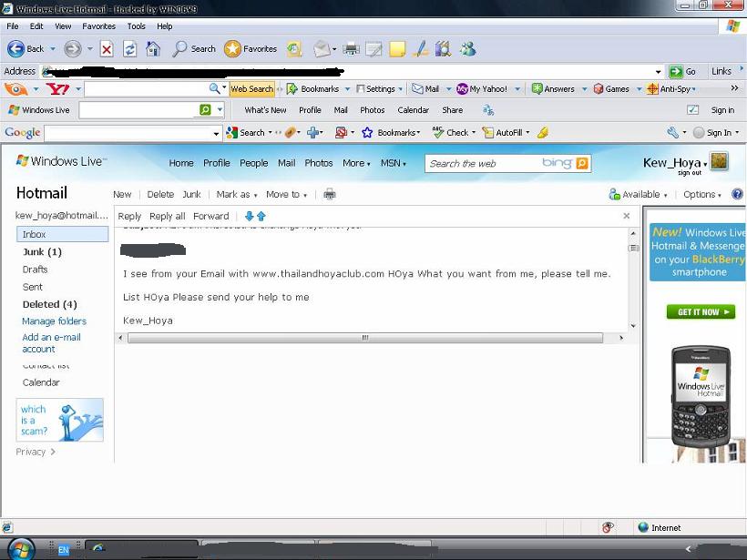This screenshot has width=747, height=560.
Task: Click Google toolbar Bookmarks star
Action: [367, 132]
